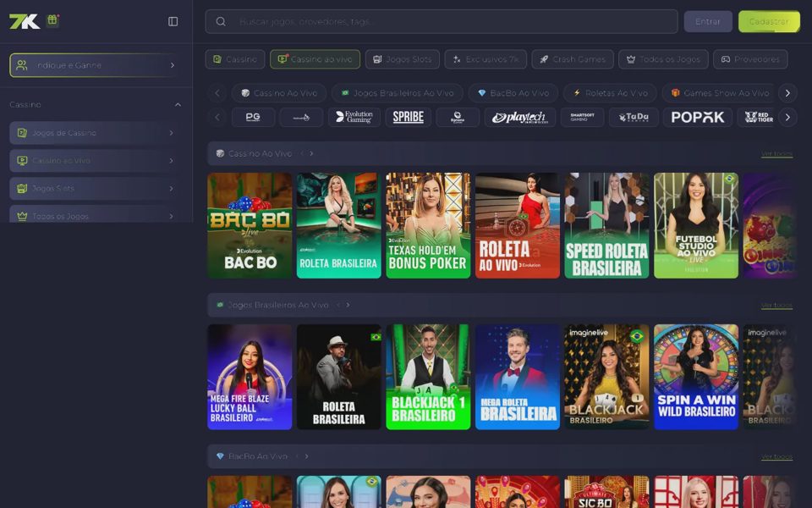Open Spin A Win Wild Brasileiro thumbnail
This screenshot has height=508, width=812.
click(x=696, y=377)
